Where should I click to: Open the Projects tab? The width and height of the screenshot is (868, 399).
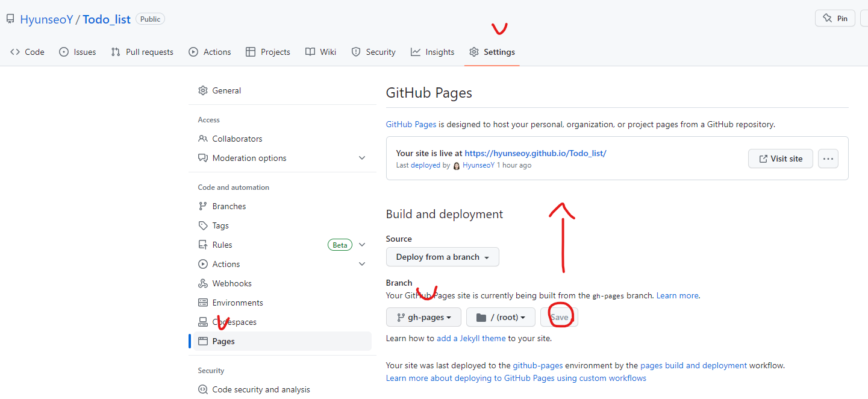[268, 52]
